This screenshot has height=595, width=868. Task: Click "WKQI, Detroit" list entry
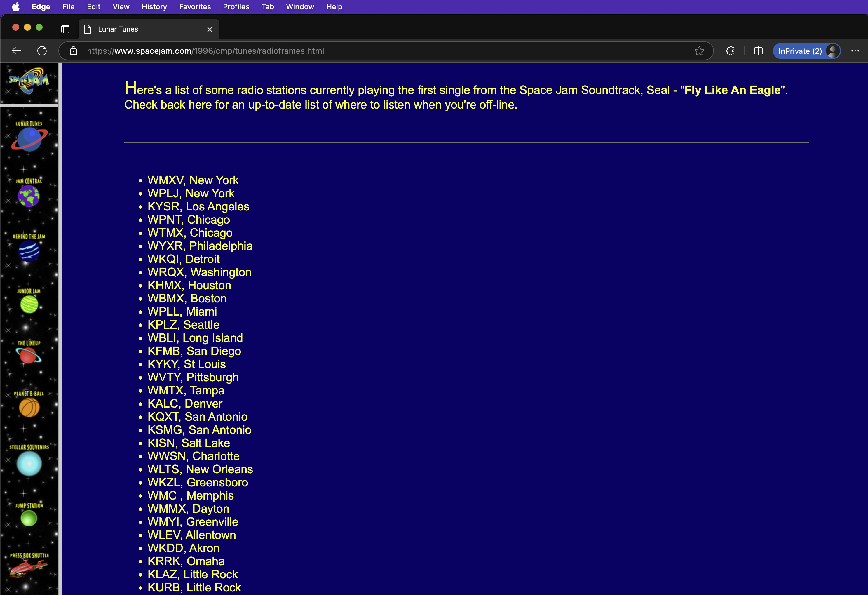coord(183,259)
